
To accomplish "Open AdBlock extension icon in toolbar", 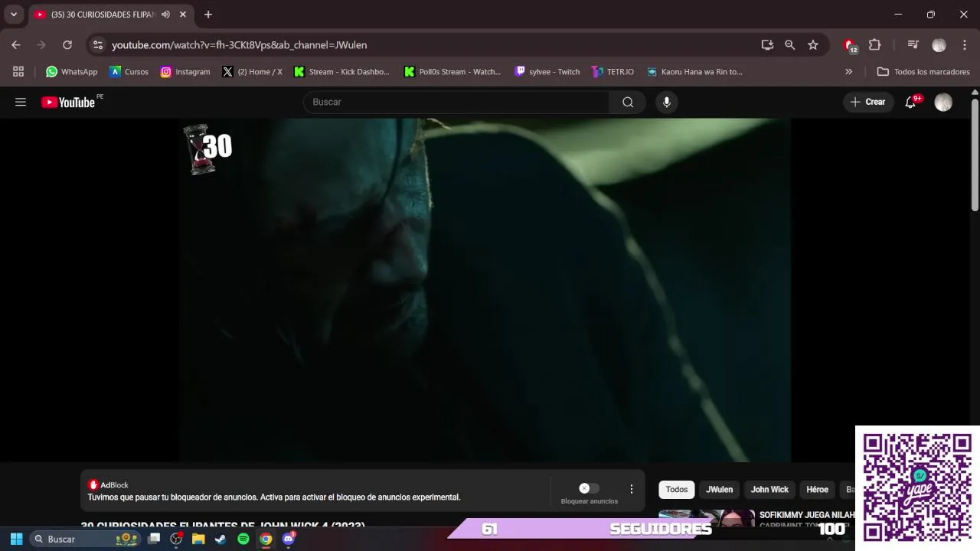I will 850,45.
